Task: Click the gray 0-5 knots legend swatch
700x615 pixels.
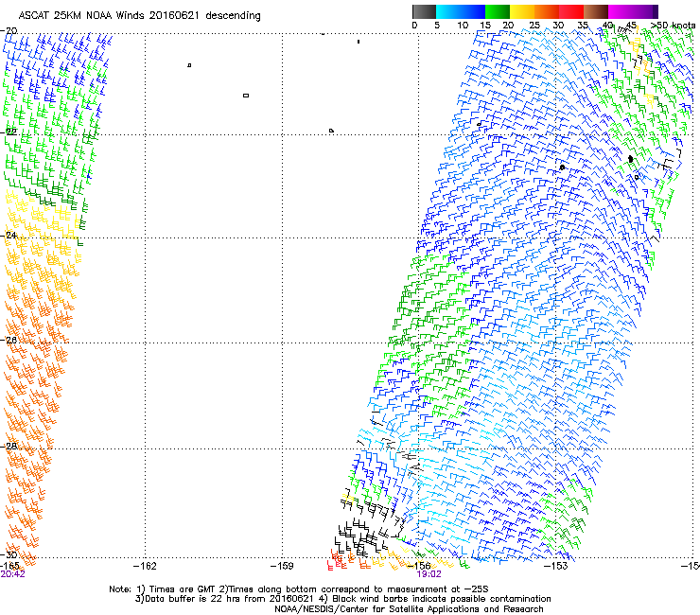Action: [424, 11]
